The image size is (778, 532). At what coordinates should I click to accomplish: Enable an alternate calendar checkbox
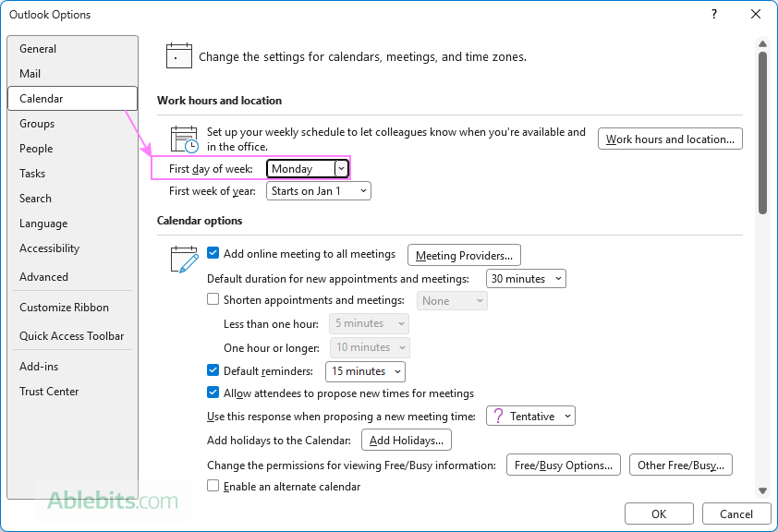(x=213, y=486)
